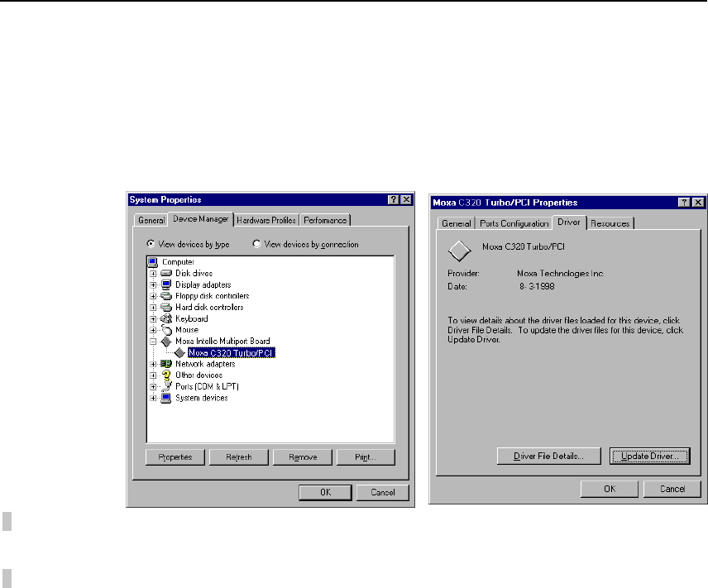Click the Hard disk controllers icon
708x588 pixels.
166,307
